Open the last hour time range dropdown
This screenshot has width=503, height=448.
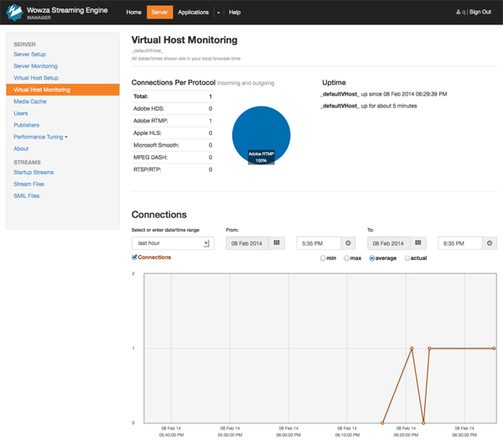coord(173,243)
